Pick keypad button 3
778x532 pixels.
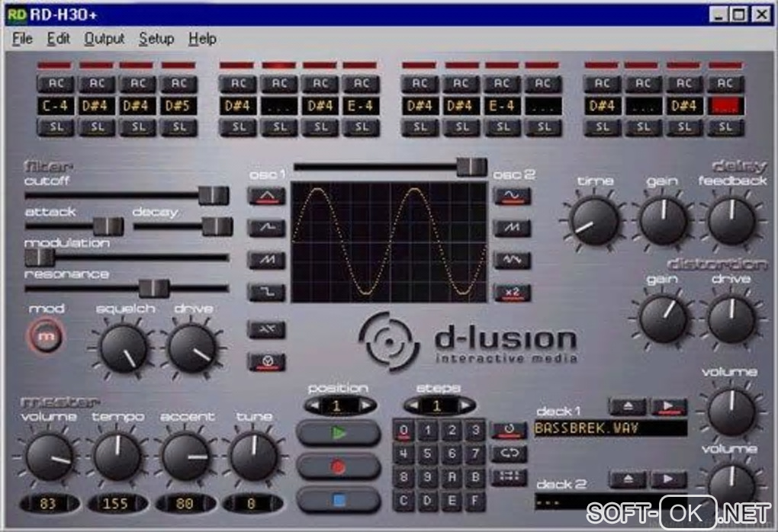[x=475, y=431]
